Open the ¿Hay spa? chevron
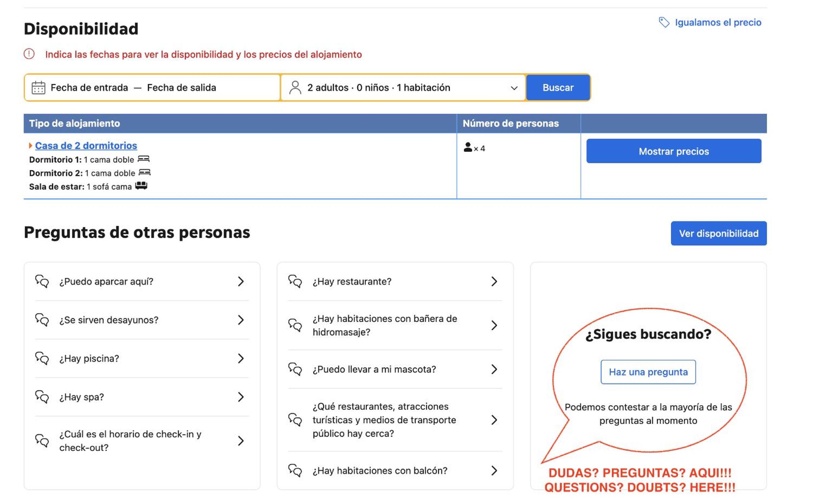 click(241, 397)
